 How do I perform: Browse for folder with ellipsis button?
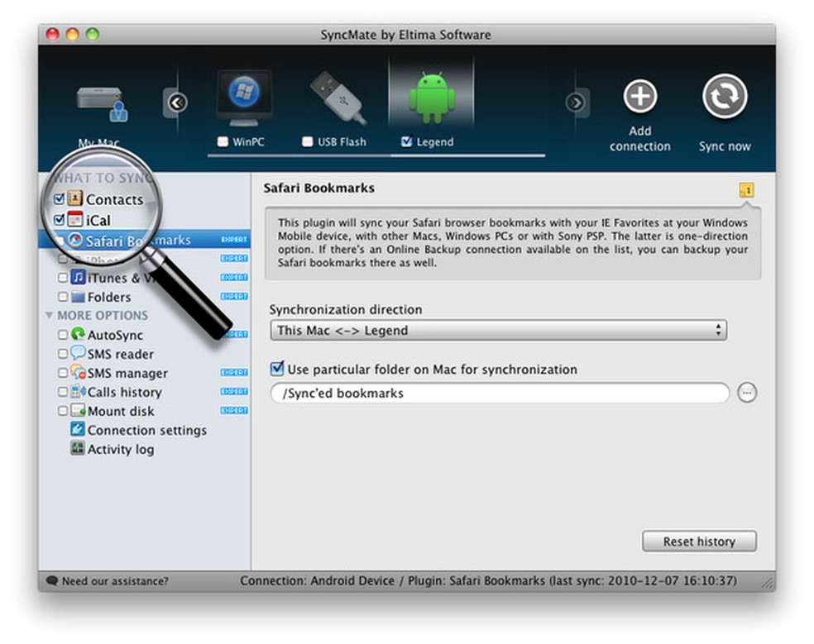(747, 393)
